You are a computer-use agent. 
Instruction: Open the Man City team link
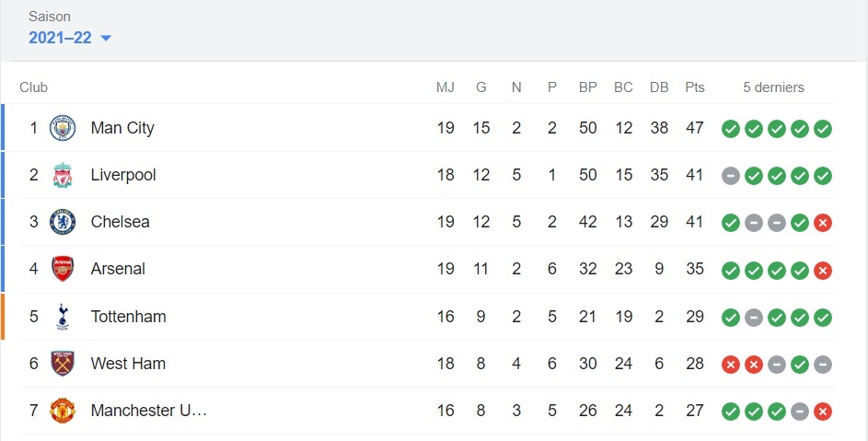[x=122, y=128]
